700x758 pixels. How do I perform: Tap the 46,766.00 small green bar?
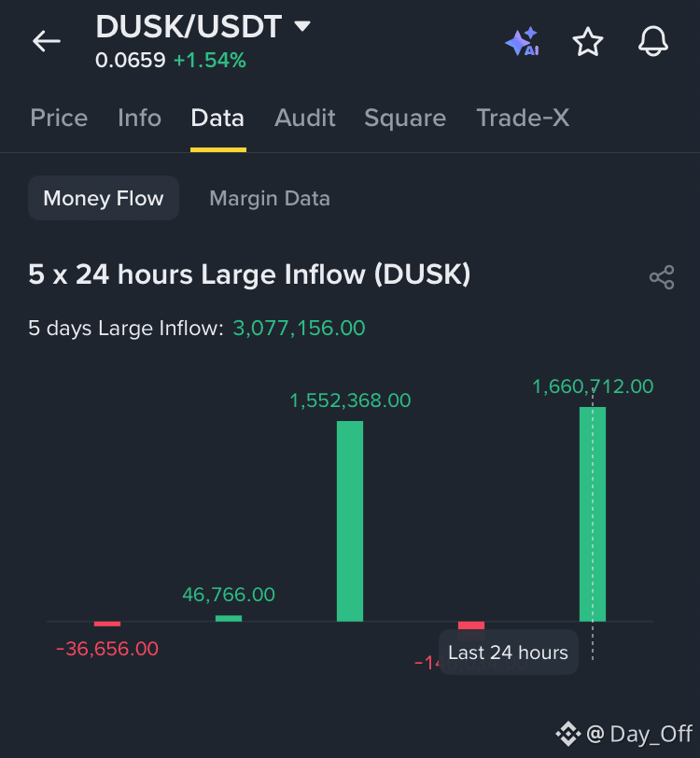click(x=229, y=618)
